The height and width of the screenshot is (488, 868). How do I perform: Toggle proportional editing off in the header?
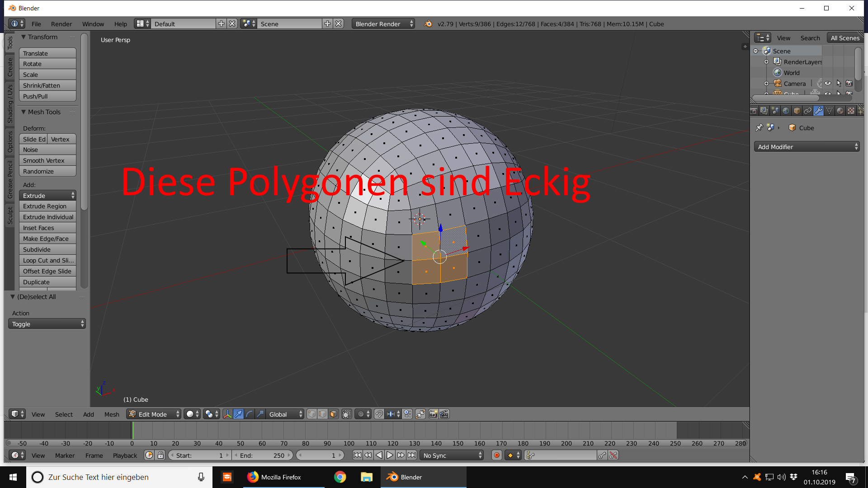[361, 414]
